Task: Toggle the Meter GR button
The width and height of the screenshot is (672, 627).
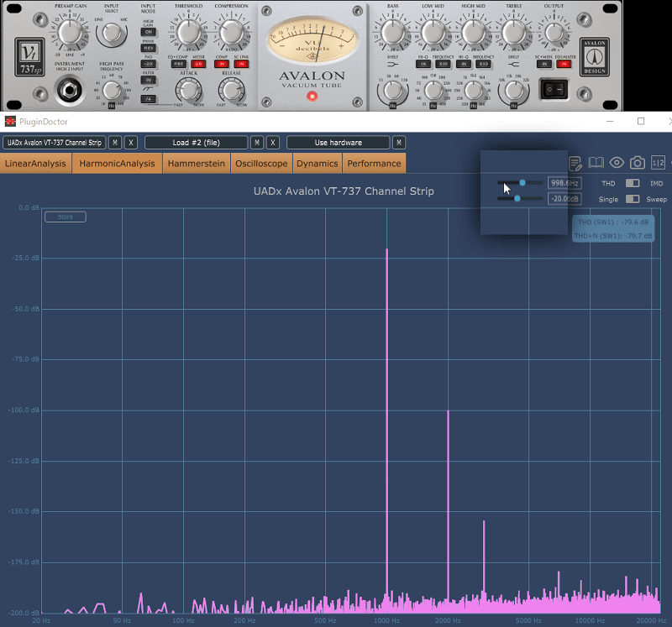Action: point(198,64)
